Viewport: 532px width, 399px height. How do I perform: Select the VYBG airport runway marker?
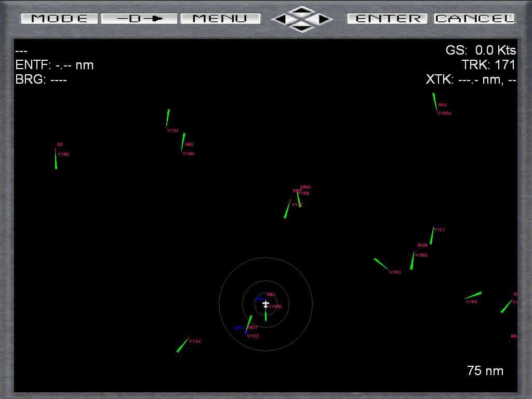coord(413,261)
